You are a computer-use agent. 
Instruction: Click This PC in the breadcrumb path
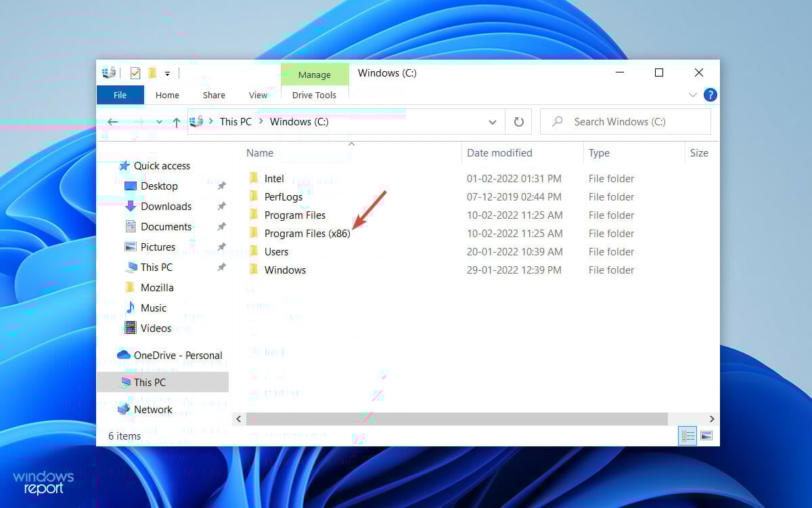point(235,121)
